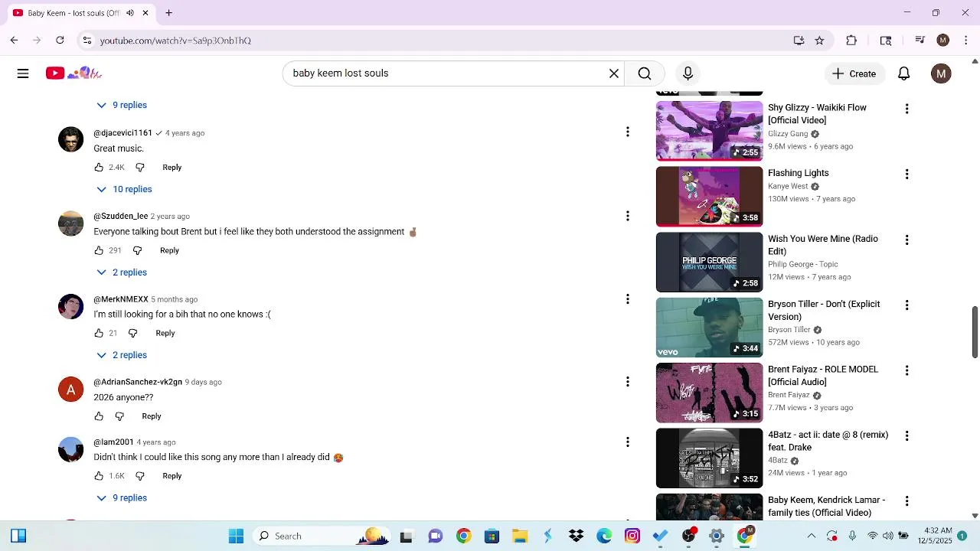
Task: Dislike the @MerkNMEXX comment
Action: pos(132,334)
